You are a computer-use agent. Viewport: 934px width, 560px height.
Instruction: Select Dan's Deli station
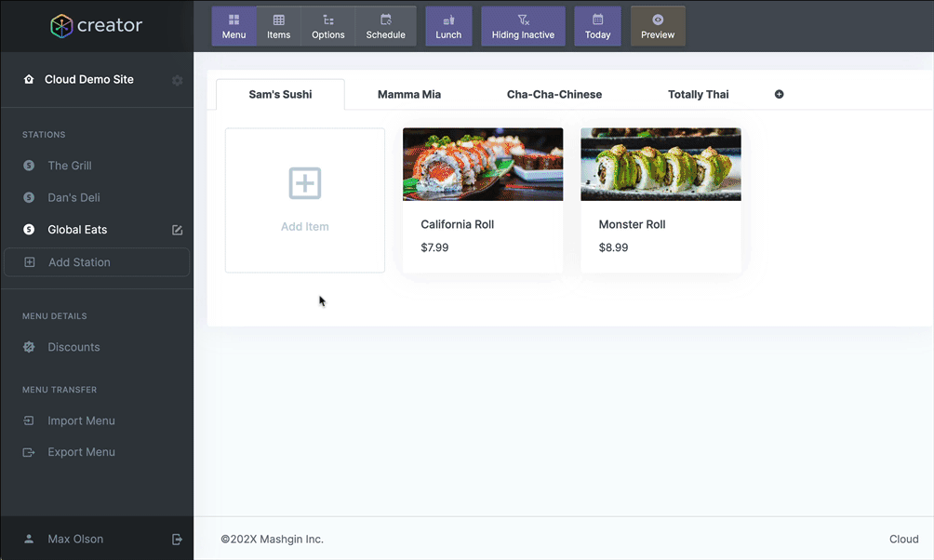tap(73, 197)
